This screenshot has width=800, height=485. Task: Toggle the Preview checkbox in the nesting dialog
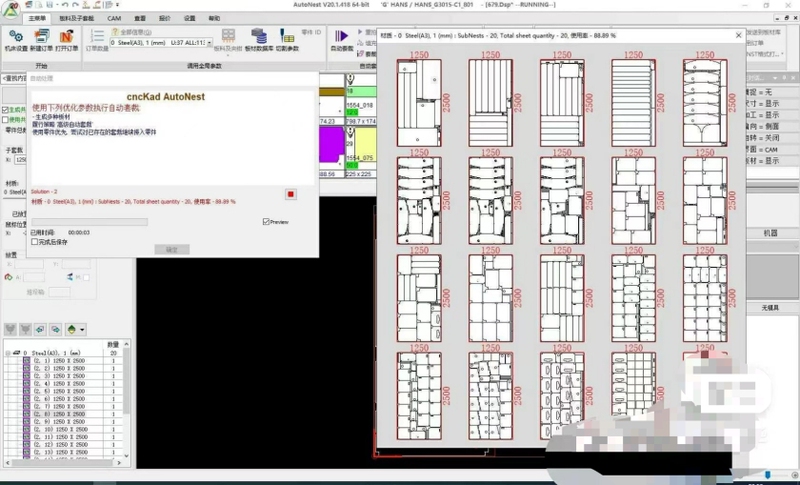point(266,222)
